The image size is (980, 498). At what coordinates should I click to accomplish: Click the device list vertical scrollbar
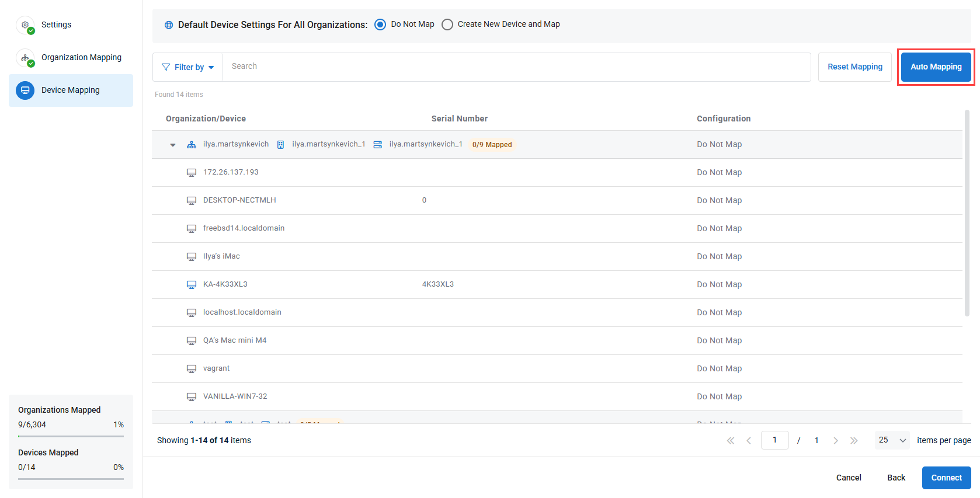[x=967, y=213]
